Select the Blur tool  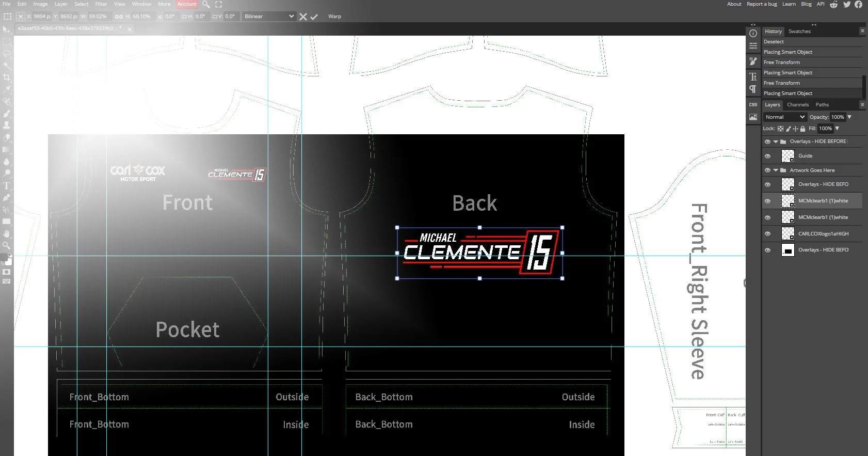point(7,161)
